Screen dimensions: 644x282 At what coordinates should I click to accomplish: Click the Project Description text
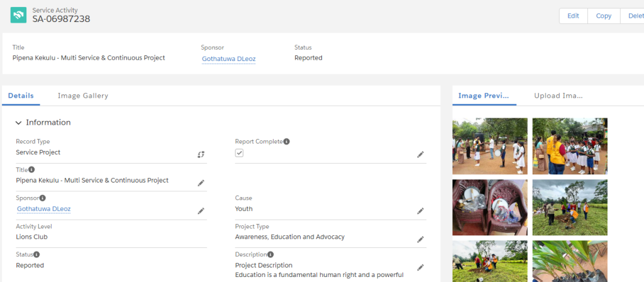(x=264, y=266)
